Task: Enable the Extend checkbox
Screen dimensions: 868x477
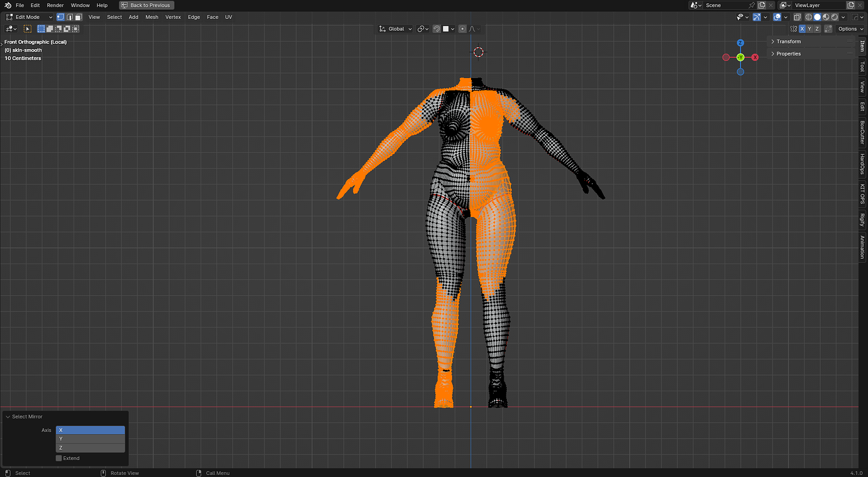Action: pyautogui.click(x=58, y=458)
